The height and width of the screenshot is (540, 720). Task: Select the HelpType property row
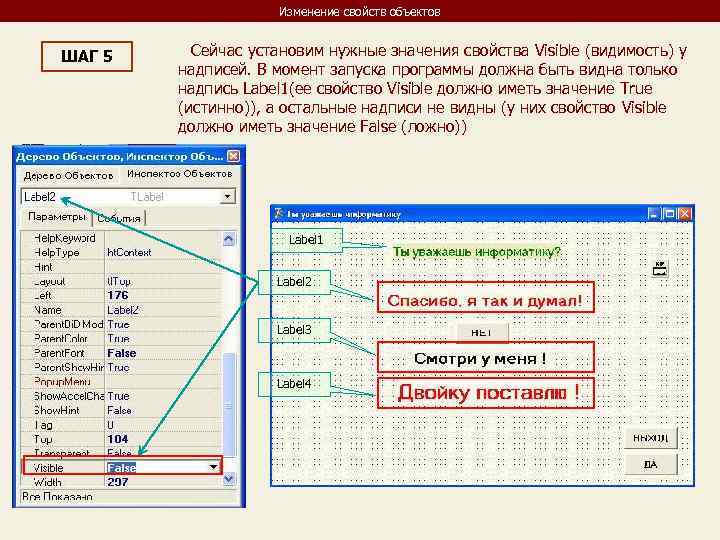coord(121,253)
